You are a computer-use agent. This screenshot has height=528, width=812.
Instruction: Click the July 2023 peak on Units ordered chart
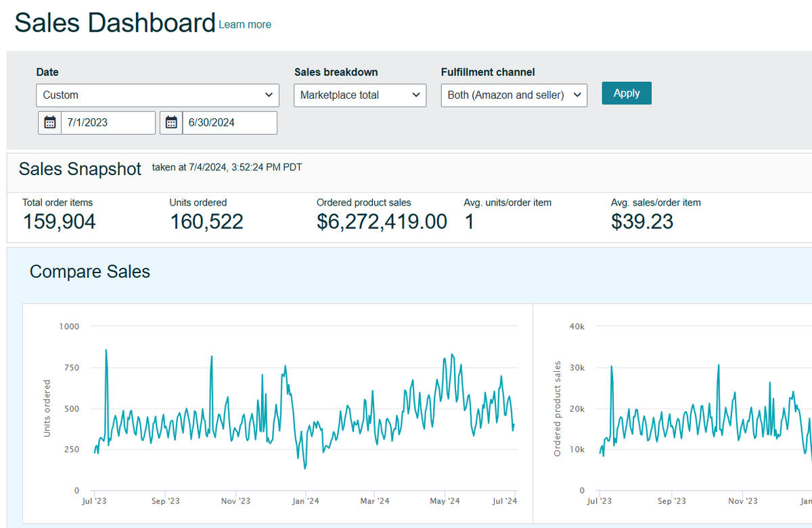coord(106,351)
